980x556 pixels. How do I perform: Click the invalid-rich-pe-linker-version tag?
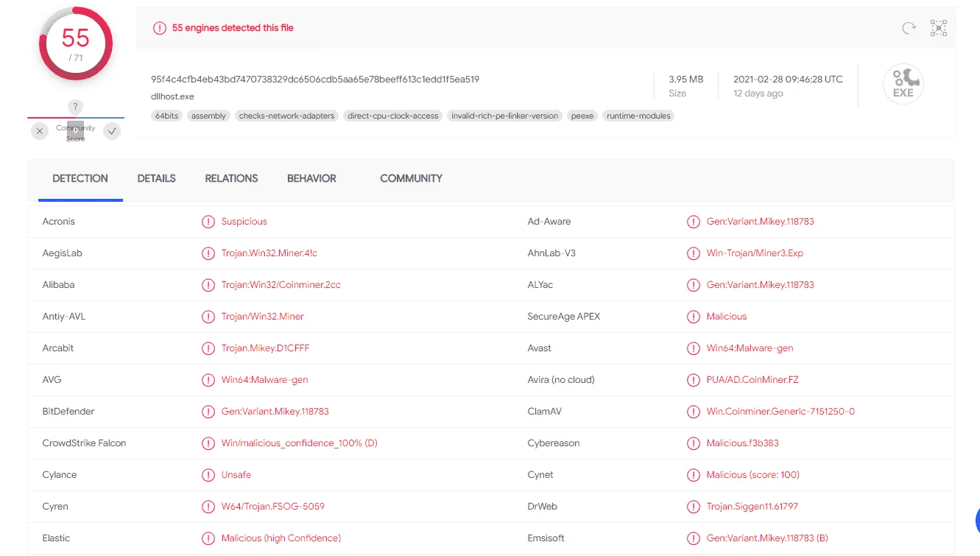point(505,116)
